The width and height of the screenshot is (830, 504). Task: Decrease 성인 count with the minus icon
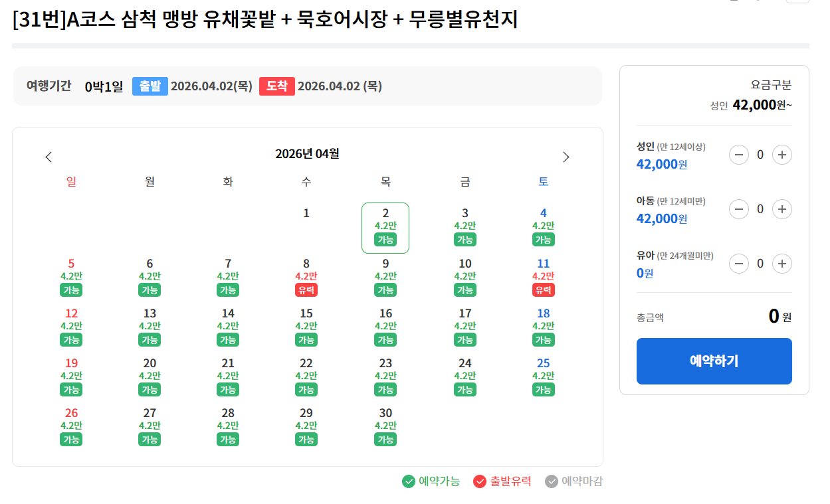(x=739, y=154)
